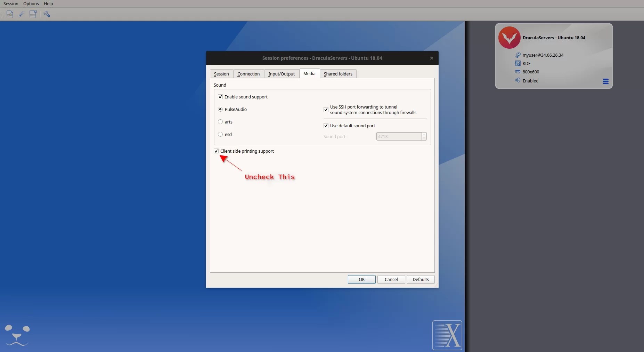The width and height of the screenshot is (644, 352).
Task: Click the Defaults button
Action: (421, 279)
